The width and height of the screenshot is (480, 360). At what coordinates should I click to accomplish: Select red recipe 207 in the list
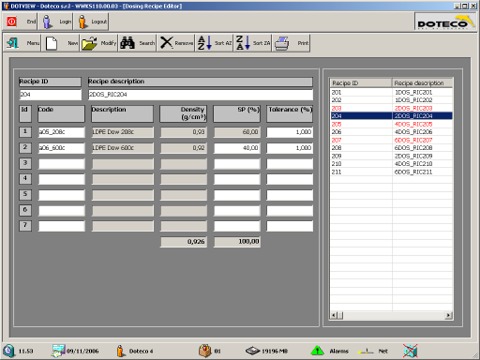pyautogui.click(x=391, y=140)
